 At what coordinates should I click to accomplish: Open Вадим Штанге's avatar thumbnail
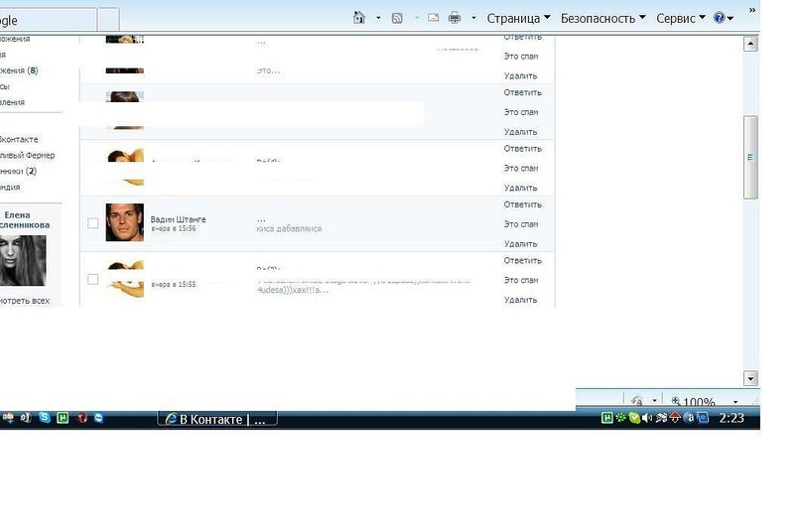(x=124, y=222)
